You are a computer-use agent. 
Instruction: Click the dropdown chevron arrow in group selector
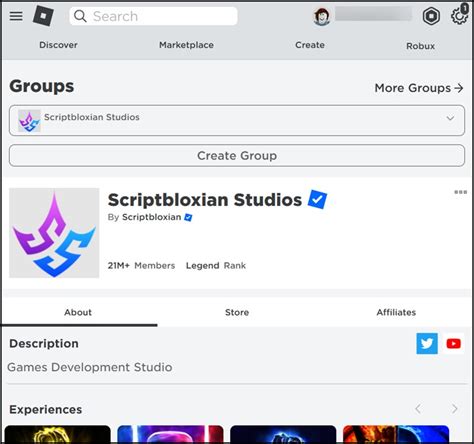click(450, 118)
